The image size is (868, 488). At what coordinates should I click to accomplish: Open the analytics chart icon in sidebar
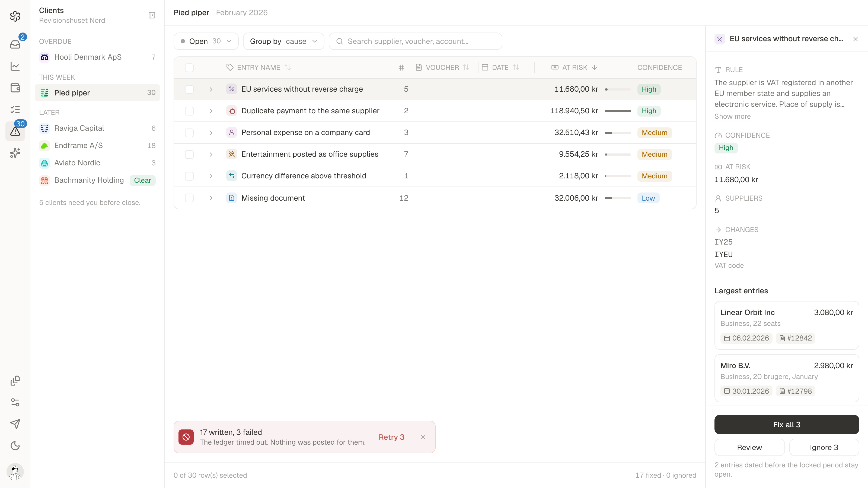15,66
